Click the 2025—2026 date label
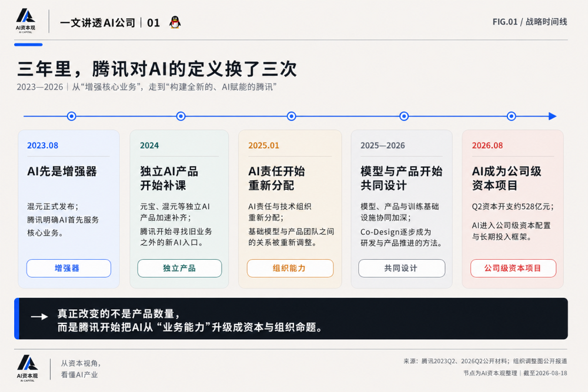Screen dimensions: 588x392 point(383,145)
